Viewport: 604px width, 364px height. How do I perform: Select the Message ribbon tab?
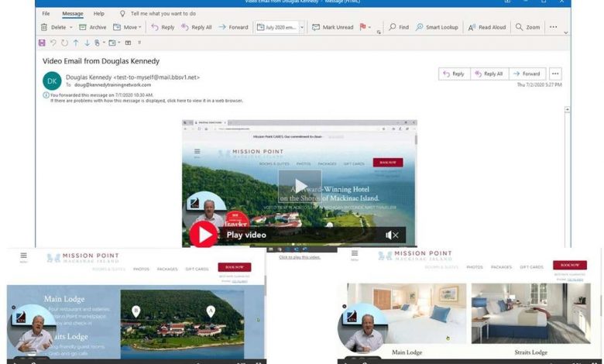tap(73, 13)
